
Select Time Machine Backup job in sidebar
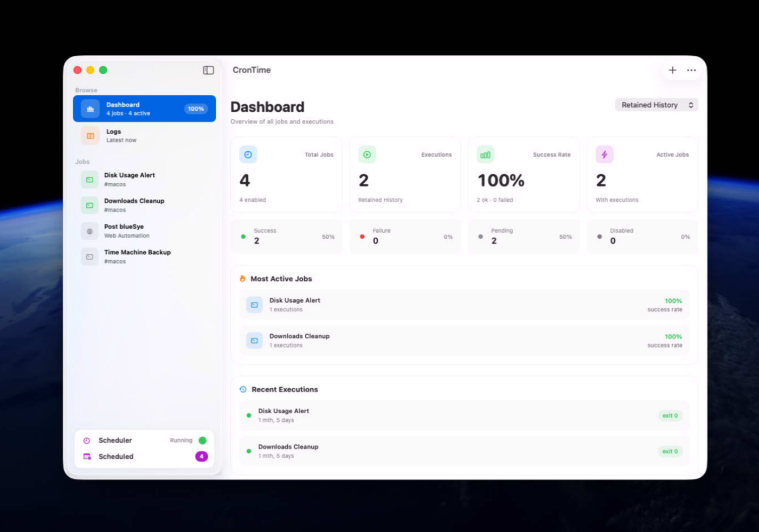click(x=144, y=257)
